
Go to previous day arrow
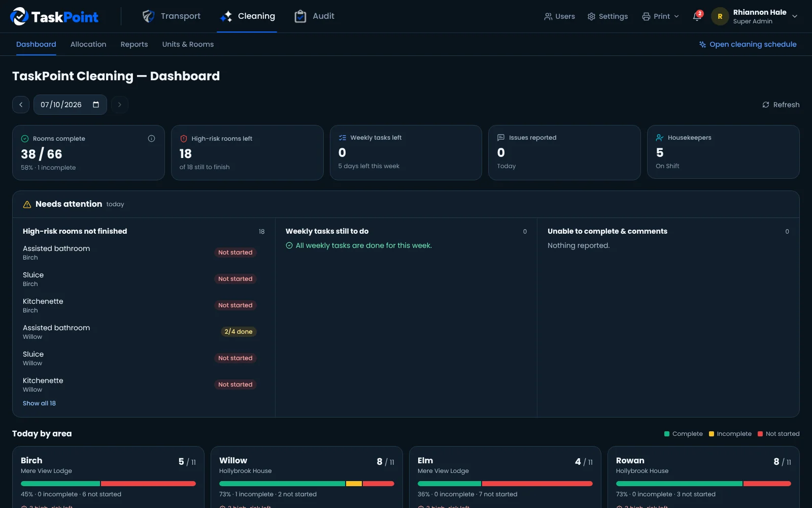21,105
